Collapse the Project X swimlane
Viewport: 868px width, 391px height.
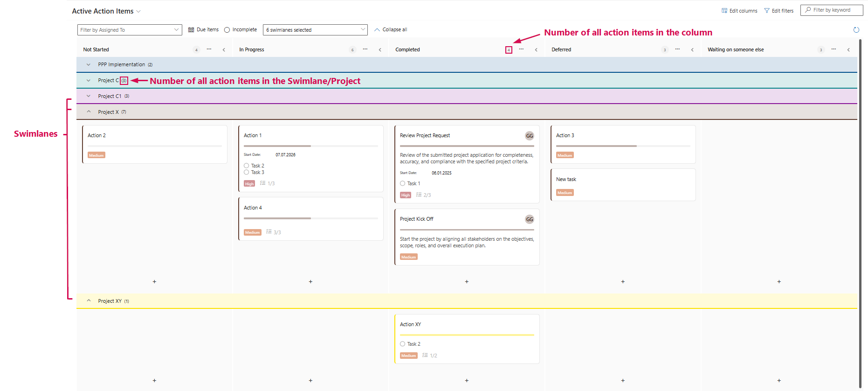click(89, 112)
